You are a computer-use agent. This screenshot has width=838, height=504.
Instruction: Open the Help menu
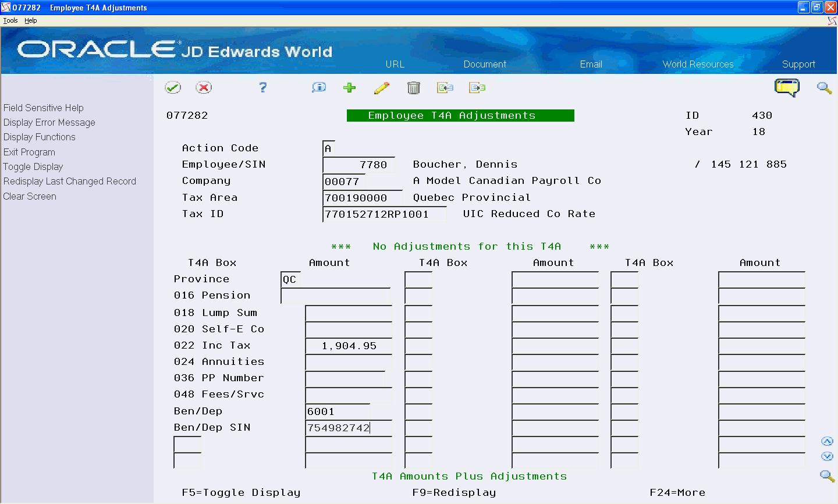pyautogui.click(x=30, y=20)
